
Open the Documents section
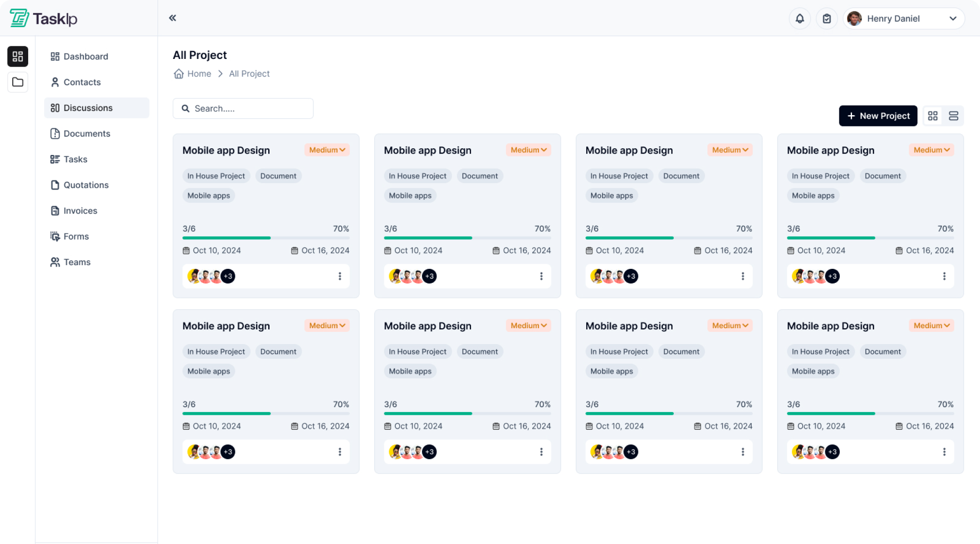coord(87,133)
